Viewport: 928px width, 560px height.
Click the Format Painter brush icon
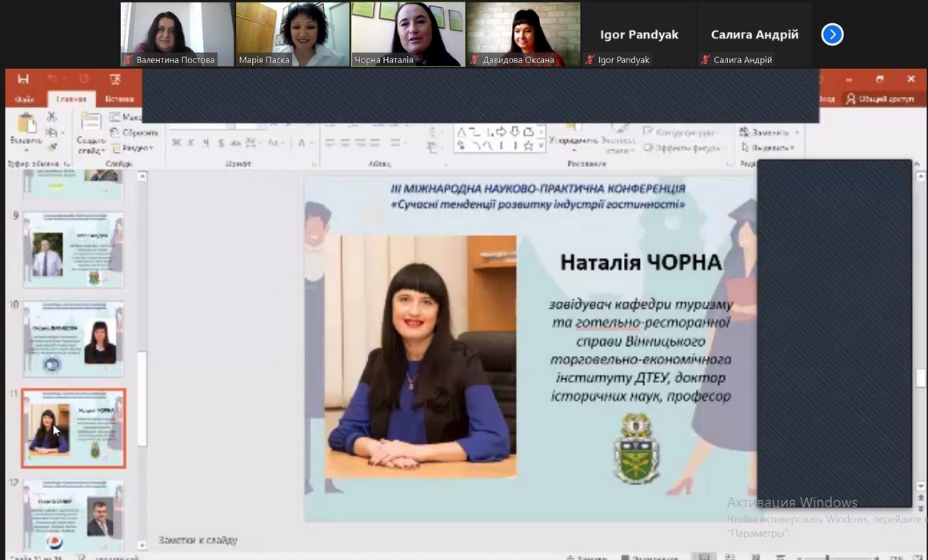click(x=52, y=147)
